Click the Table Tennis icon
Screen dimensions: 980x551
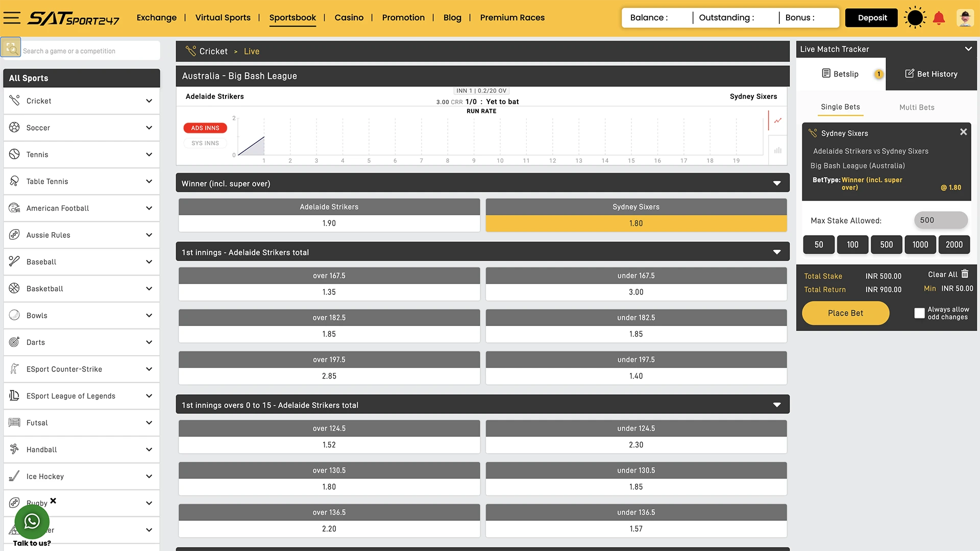coord(14,181)
